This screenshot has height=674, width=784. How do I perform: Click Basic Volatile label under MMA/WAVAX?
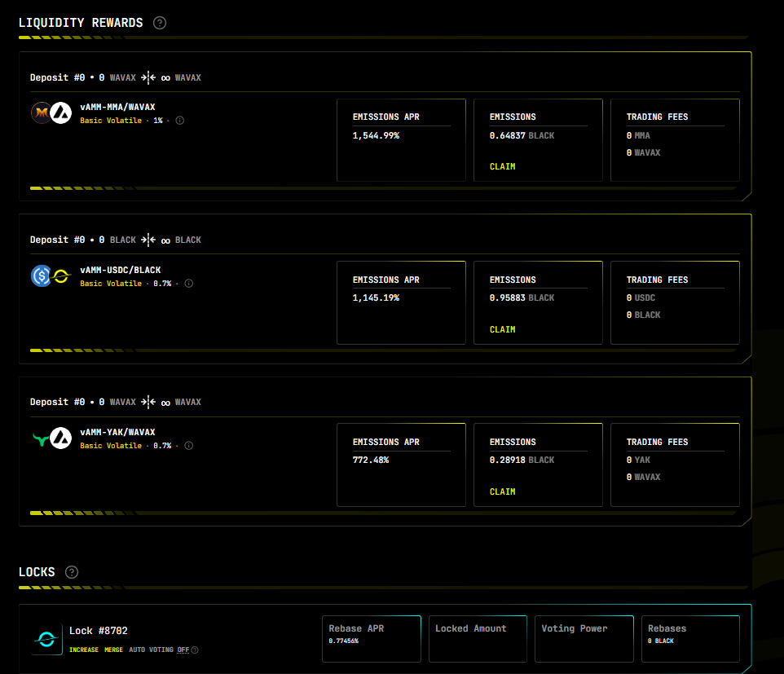pos(111,121)
